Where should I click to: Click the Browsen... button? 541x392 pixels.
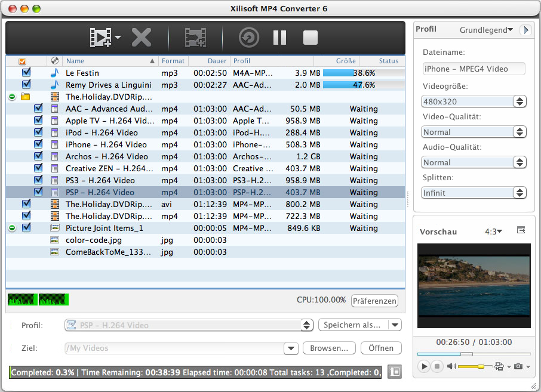[x=329, y=348]
